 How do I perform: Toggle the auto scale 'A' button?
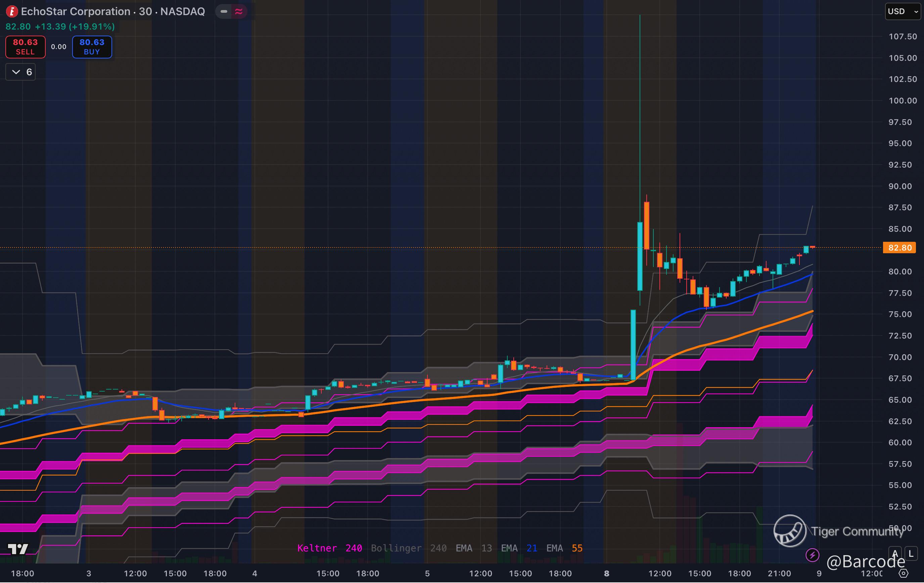(x=895, y=554)
